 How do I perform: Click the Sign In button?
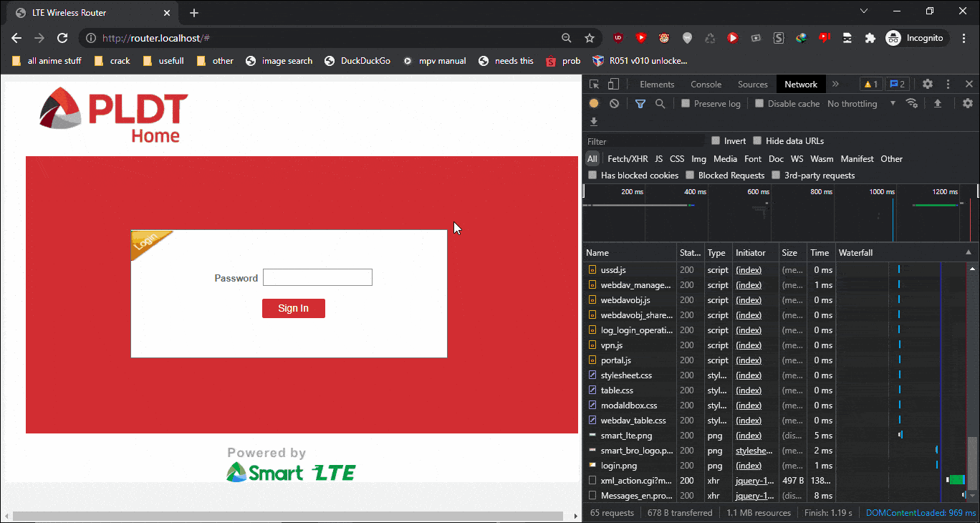pos(294,308)
